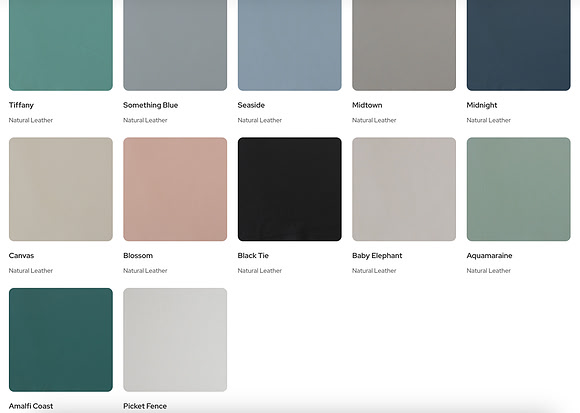Select the Midtown taupe leather swatch
The height and width of the screenshot is (413, 580).
click(404, 45)
